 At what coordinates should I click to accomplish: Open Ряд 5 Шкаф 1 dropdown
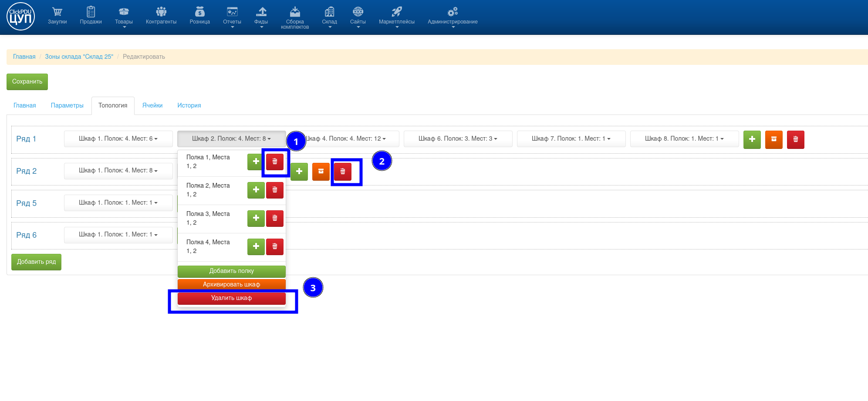118,203
